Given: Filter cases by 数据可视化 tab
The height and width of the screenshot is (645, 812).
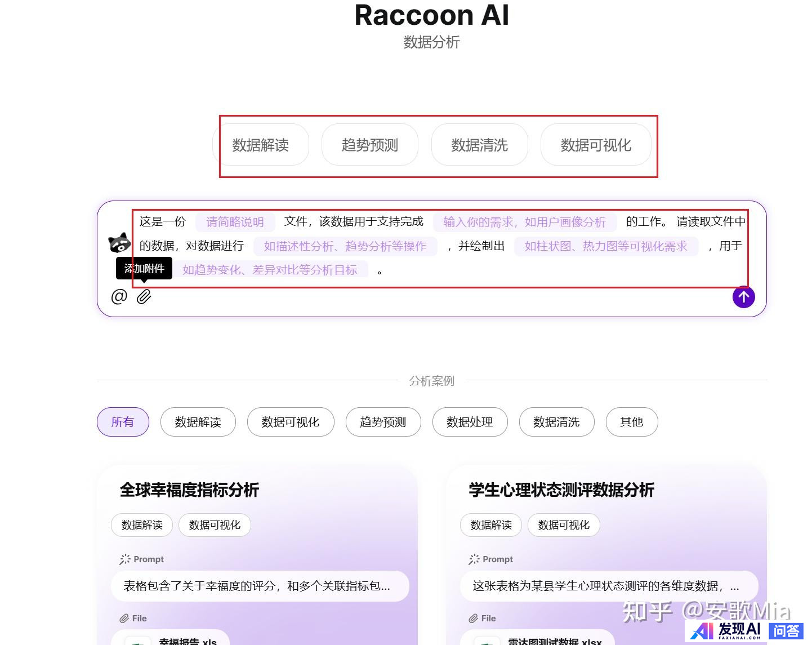Looking at the screenshot, I should click(291, 422).
